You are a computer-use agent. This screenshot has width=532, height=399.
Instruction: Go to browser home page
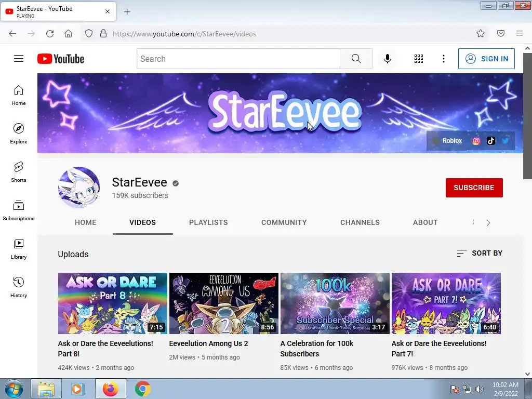point(69,34)
